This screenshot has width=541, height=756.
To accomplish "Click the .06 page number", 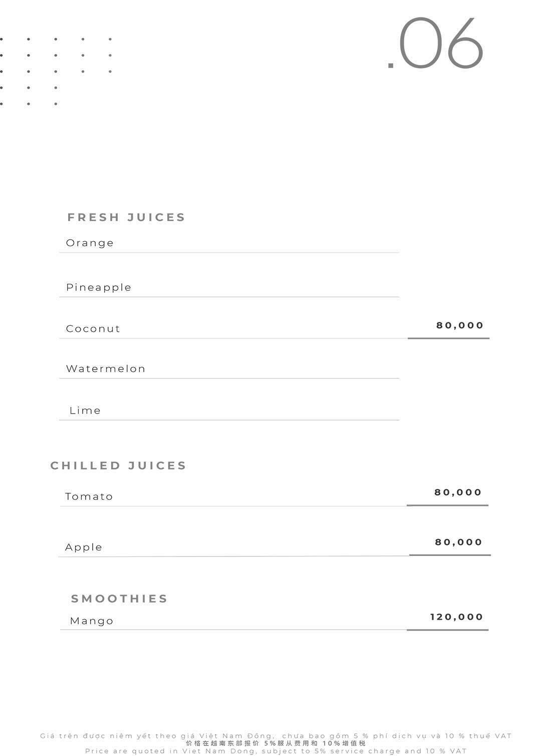I will (x=435, y=44).
